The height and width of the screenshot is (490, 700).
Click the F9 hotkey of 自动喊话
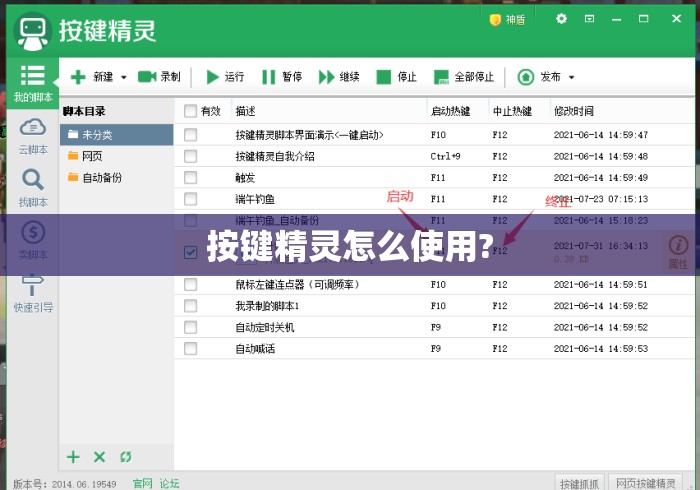[x=436, y=349]
